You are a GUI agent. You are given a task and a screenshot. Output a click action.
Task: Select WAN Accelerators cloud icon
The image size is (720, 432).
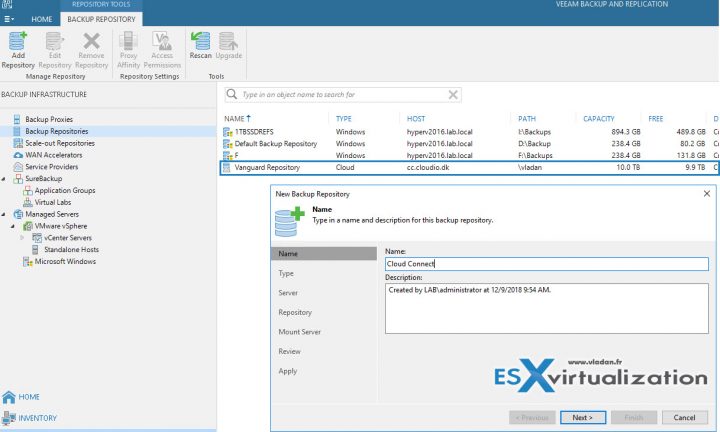coord(17,155)
